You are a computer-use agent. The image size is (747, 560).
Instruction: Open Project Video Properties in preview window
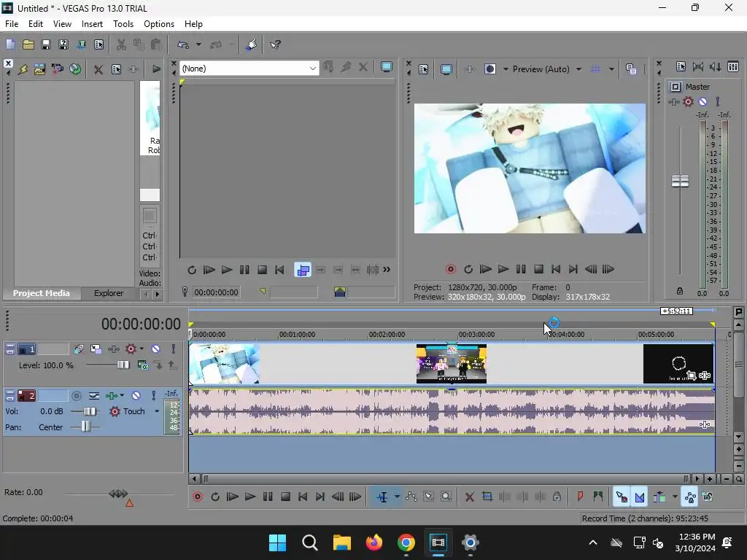pos(424,69)
